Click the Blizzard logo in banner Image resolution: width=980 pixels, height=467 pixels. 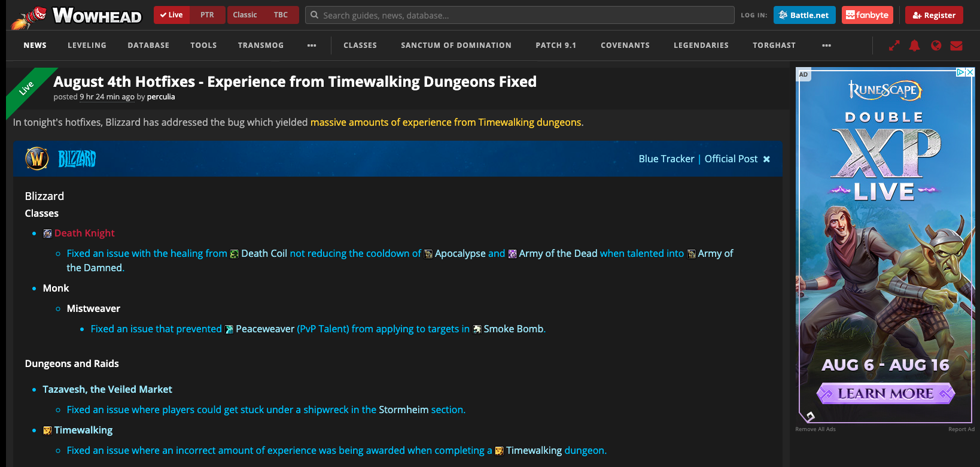77,159
